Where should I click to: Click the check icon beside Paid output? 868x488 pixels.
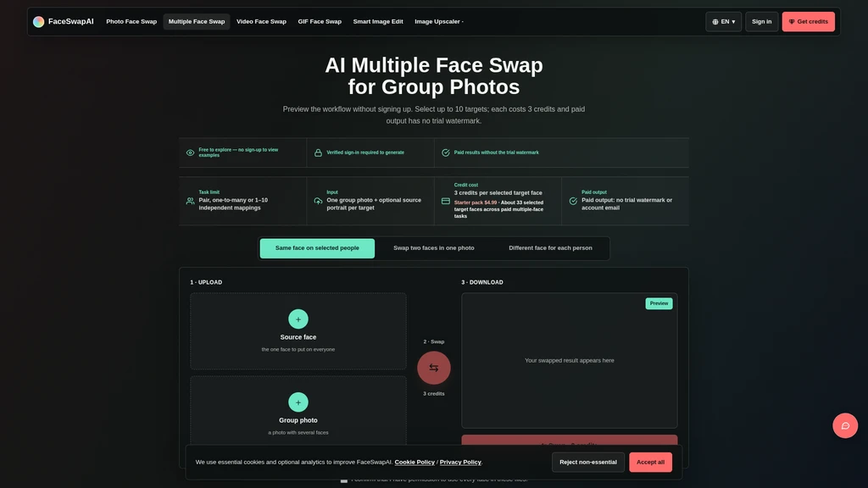(x=573, y=201)
